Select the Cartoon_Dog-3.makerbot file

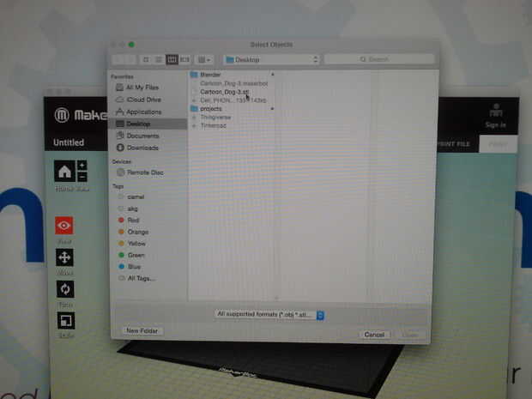click(233, 83)
